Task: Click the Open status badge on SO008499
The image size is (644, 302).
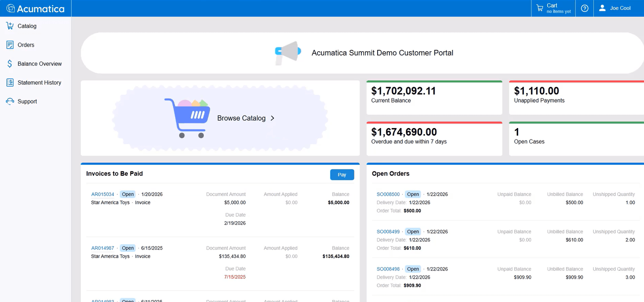Action: pyautogui.click(x=413, y=231)
